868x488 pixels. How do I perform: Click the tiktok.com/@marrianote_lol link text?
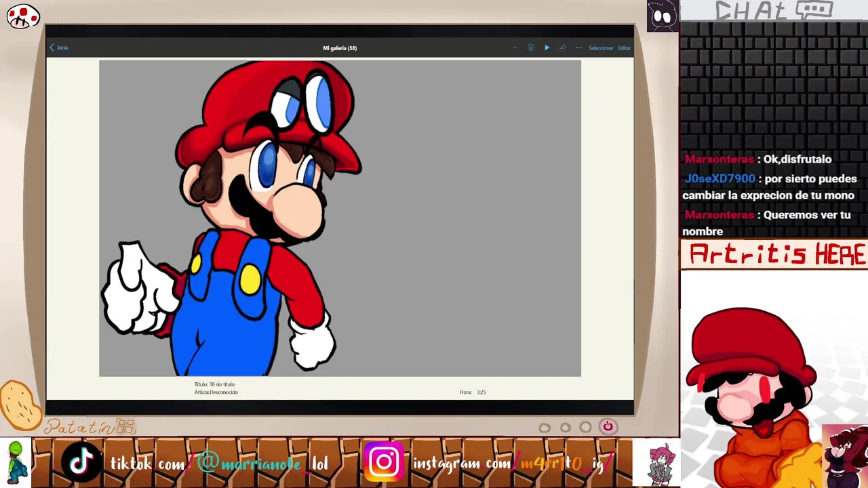pos(219,464)
